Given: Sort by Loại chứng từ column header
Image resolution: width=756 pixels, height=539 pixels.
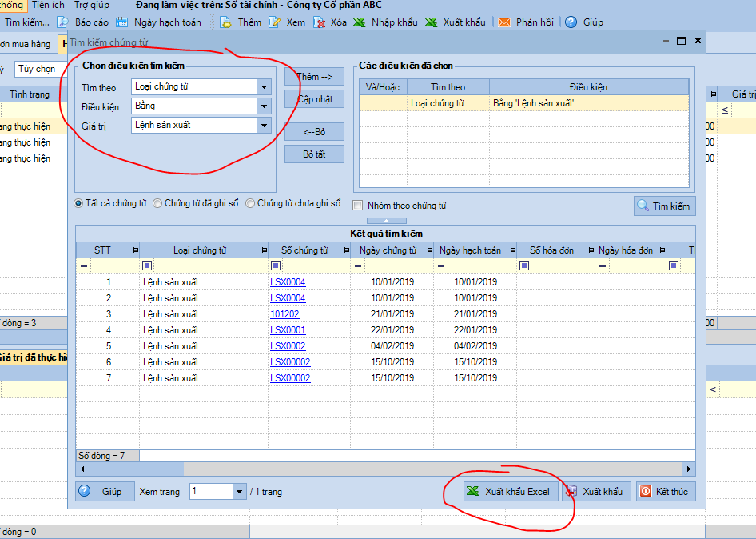Looking at the screenshot, I should tap(200, 250).
